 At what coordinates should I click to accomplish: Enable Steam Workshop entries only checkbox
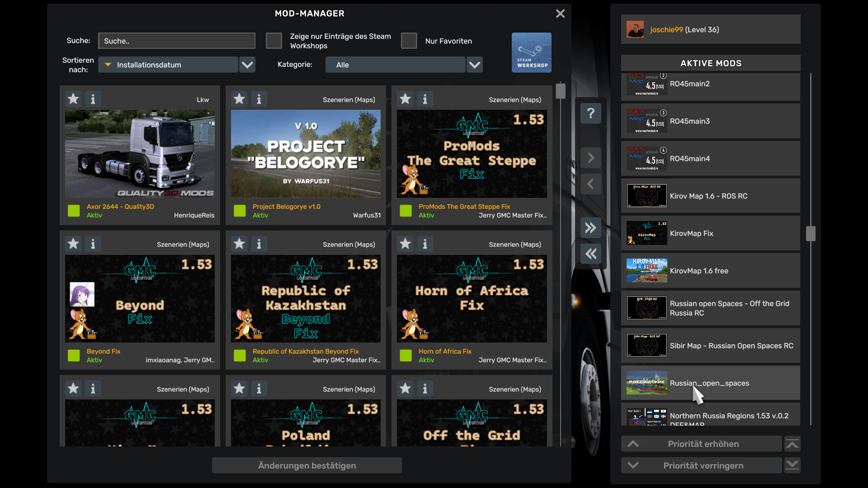click(x=274, y=41)
